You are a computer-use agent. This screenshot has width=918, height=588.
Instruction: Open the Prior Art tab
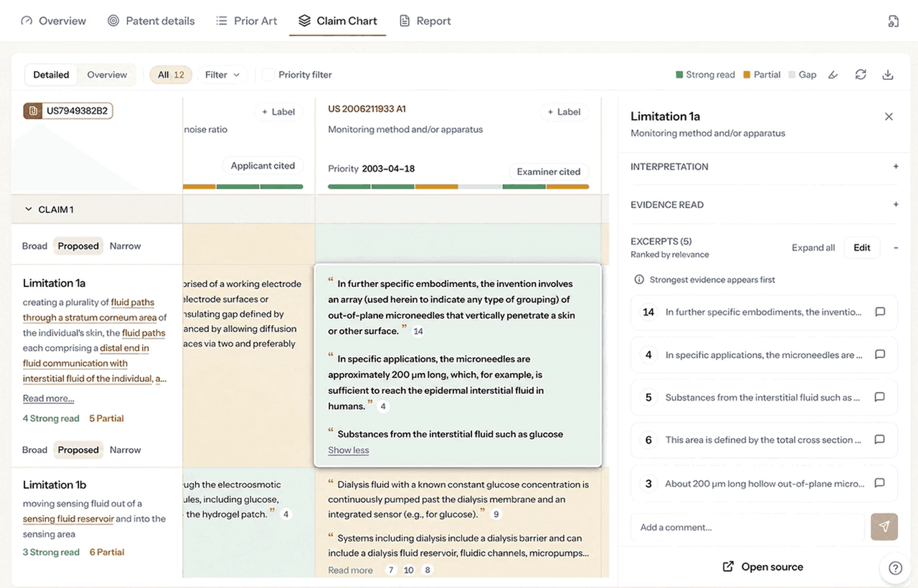click(247, 21)
